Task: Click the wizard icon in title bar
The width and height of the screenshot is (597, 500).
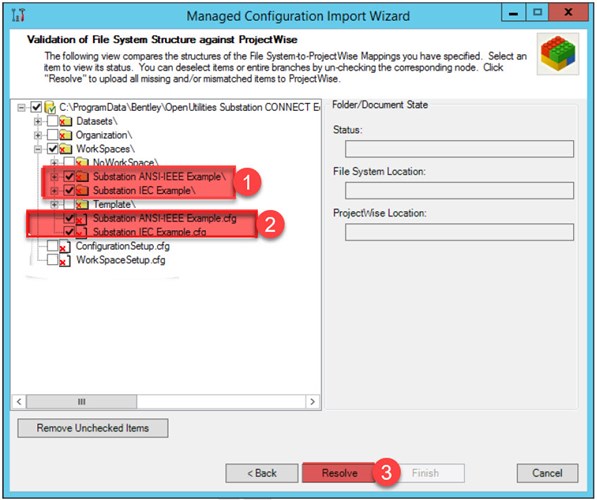Action: (x=18, y=15)
